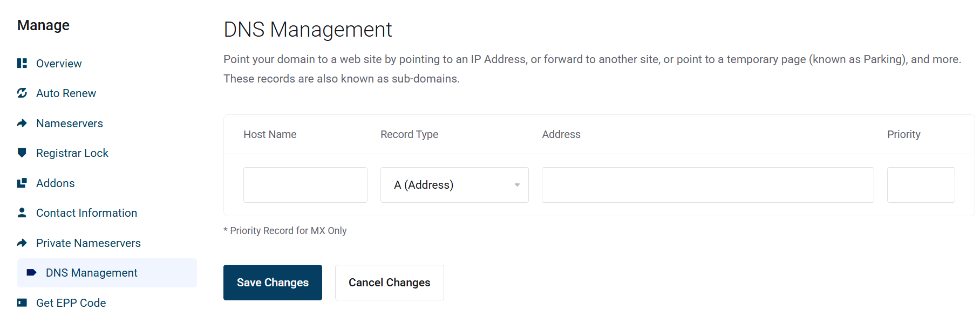Go to Auto Renew settings
This screenshot has height=330, width=980.
(x=66, y=93)
